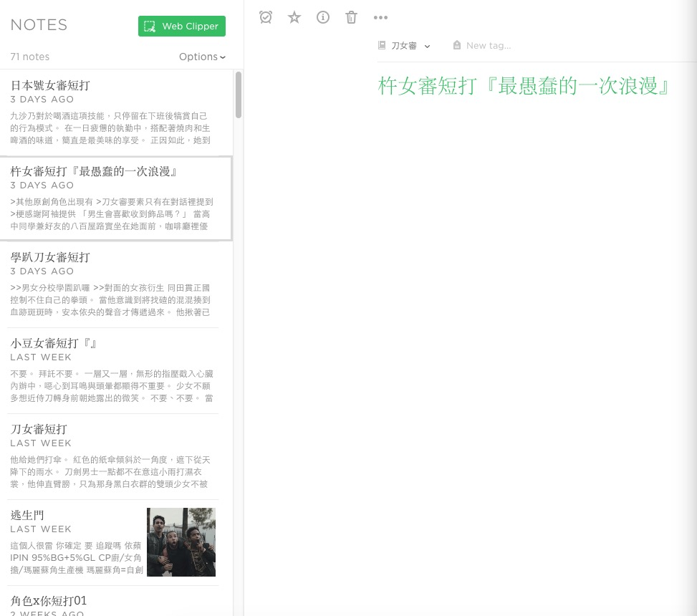Star the note as a shortcut

294,17
